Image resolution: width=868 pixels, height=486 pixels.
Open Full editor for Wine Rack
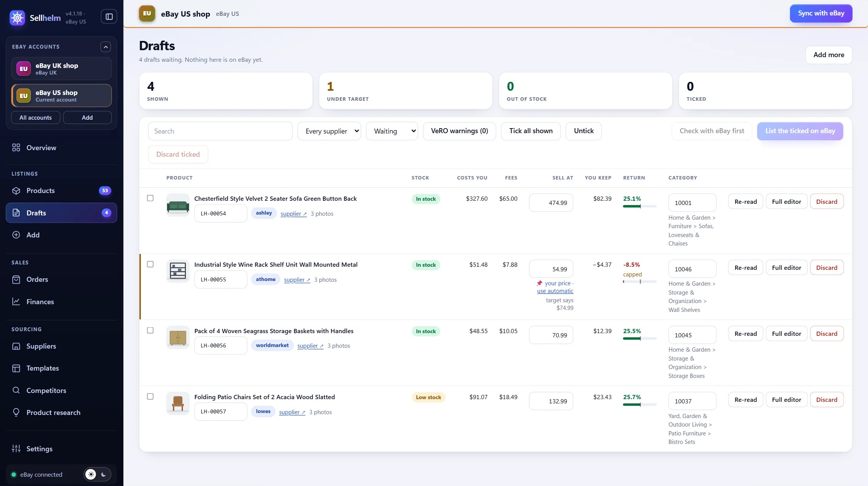[x=786, y=268]
